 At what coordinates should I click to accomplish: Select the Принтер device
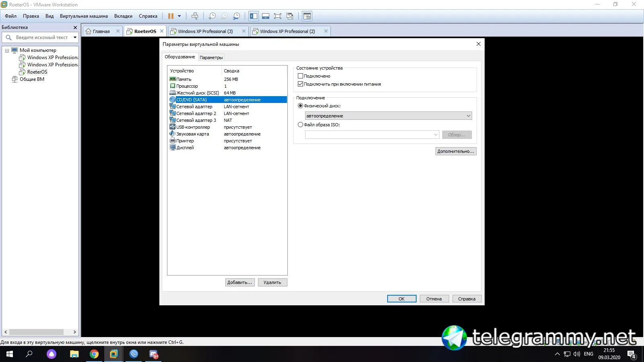(227, 141)
